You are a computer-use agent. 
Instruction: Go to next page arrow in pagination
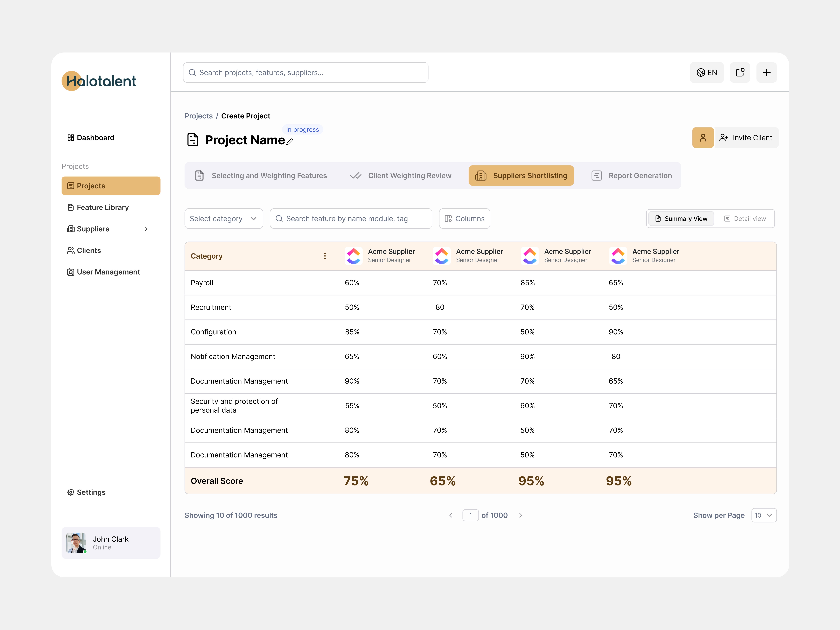(x=521, y=515)
